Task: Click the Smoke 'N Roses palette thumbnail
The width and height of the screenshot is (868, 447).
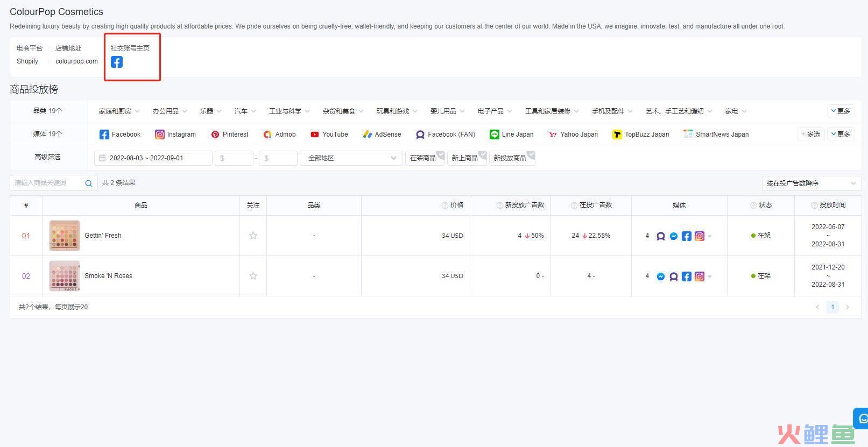Action: (x=65, y=276)
